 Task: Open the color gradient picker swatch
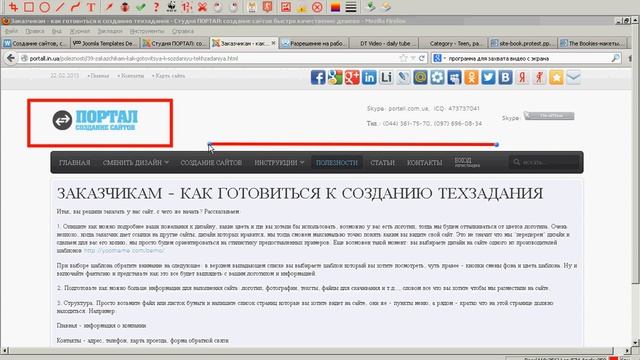coord(335,7)
